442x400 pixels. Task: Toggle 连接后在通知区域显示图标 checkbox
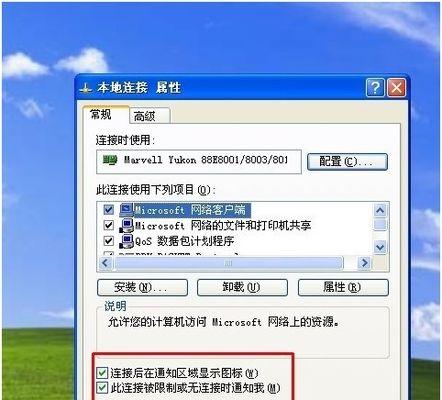102,373
